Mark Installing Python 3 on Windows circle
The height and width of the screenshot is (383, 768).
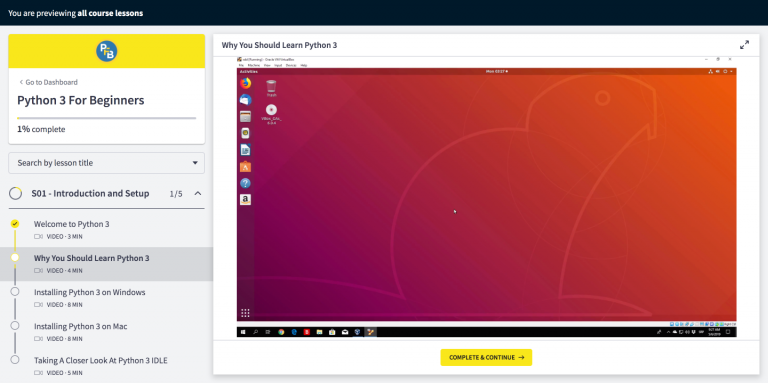15,292
